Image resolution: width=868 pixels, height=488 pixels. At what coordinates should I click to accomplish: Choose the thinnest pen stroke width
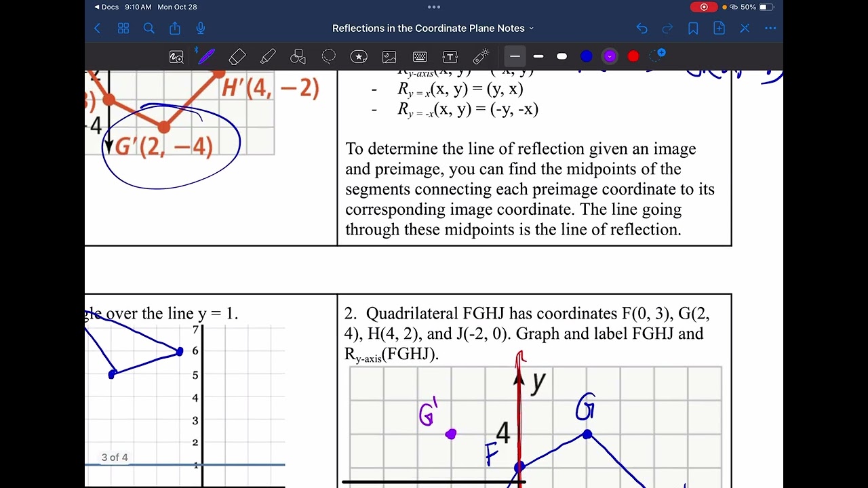(515, 56)
